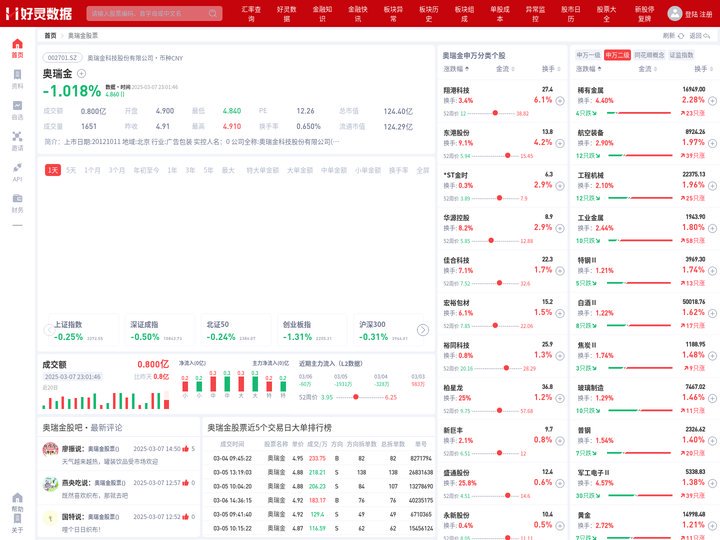Click the plus icon for 白酒II sector

coord(712,313)
